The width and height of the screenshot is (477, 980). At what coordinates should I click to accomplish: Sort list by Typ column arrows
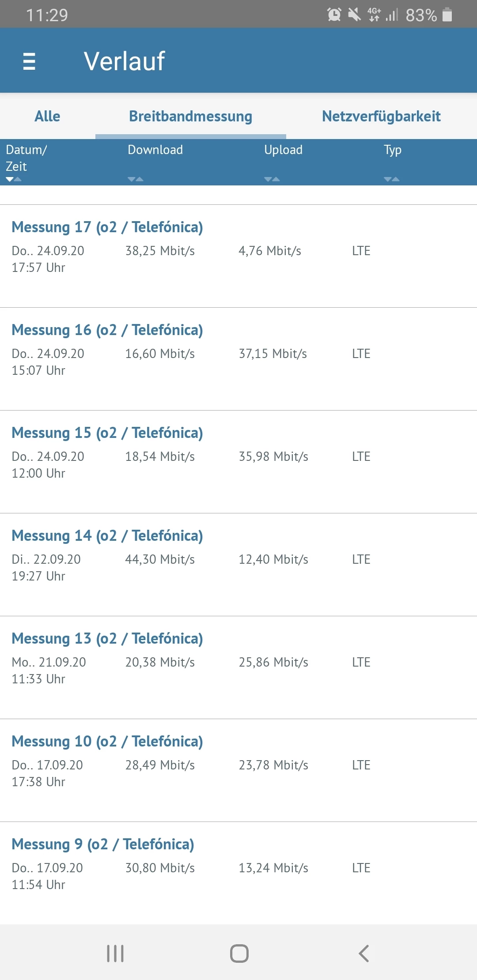(x=392, y=179)
